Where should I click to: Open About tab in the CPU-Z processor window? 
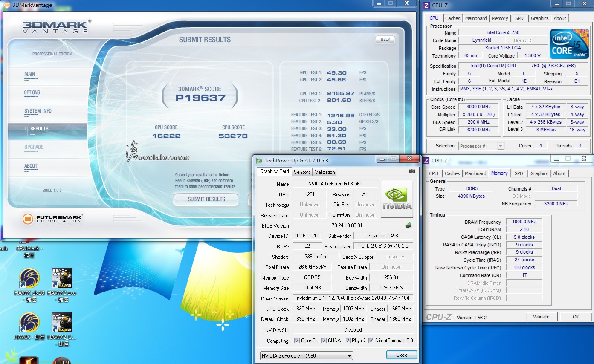click(560, 18)
